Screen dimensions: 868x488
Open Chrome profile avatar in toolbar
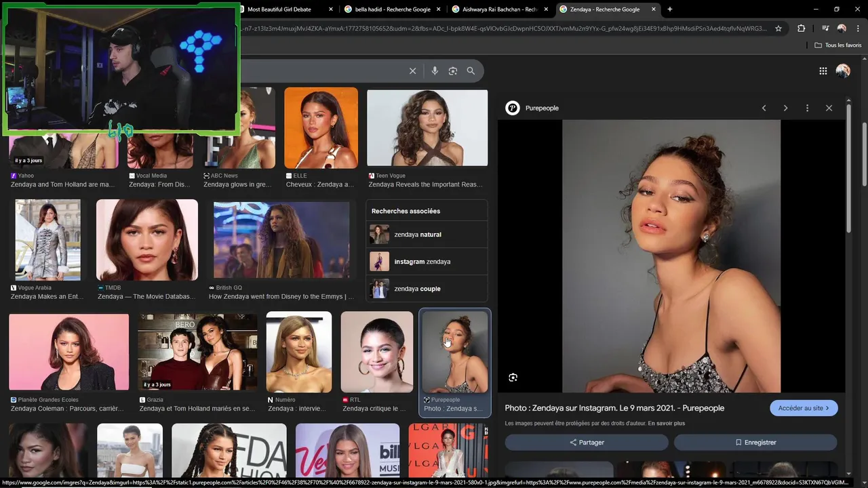[842, 28]
